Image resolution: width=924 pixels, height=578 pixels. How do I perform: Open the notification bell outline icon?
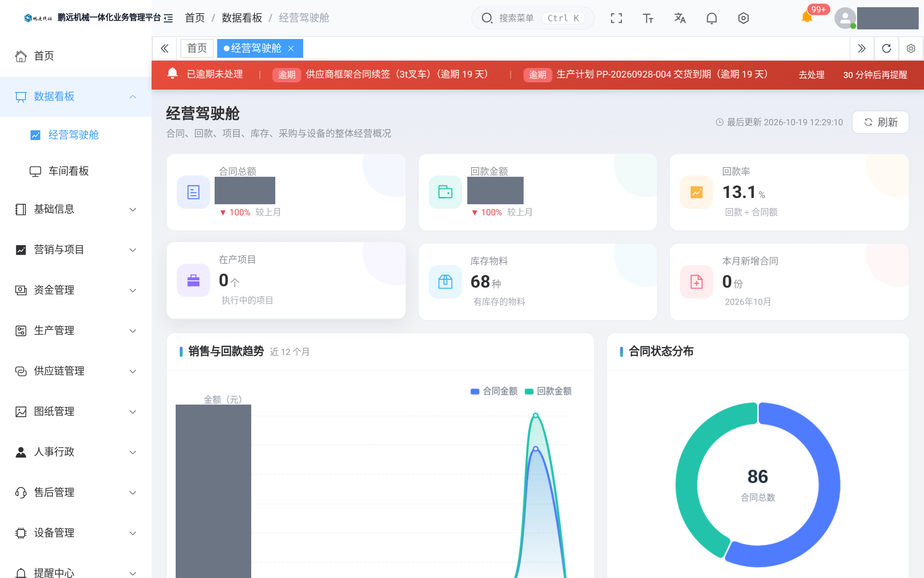tap(712, 18)
